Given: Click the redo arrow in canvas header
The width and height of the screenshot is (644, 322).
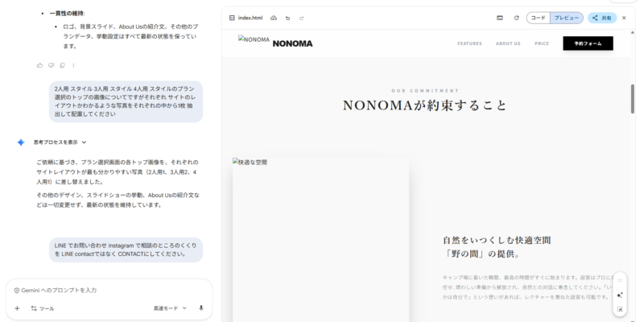Looking at the screenshot, I should point(301,18).
